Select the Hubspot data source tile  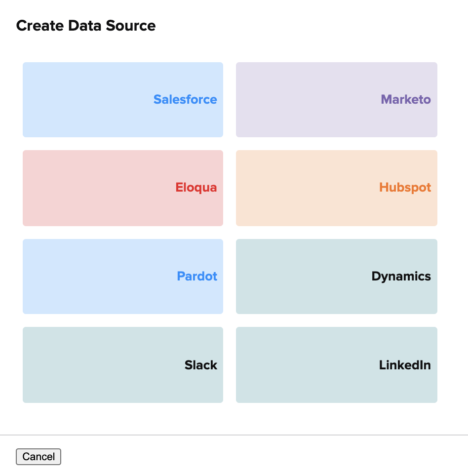point(337,188)
